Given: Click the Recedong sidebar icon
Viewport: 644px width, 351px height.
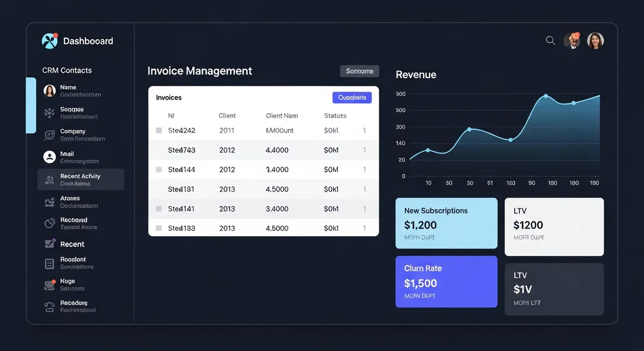Looking at the screenshot, I should point(49,307).
